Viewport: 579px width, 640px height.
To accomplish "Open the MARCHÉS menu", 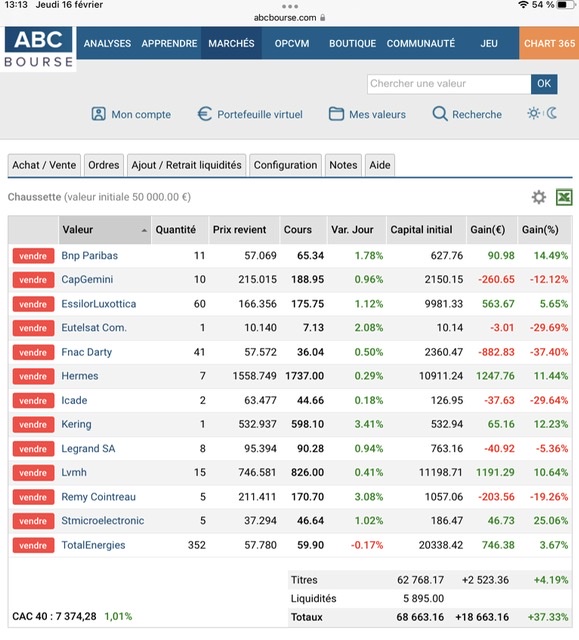I will pos(231,43).
